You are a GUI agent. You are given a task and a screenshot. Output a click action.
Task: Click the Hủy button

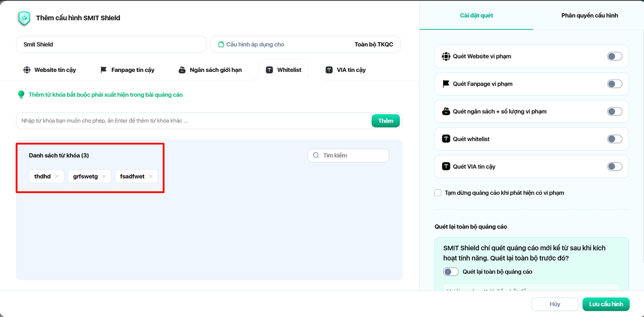click(x=555, y=304)
